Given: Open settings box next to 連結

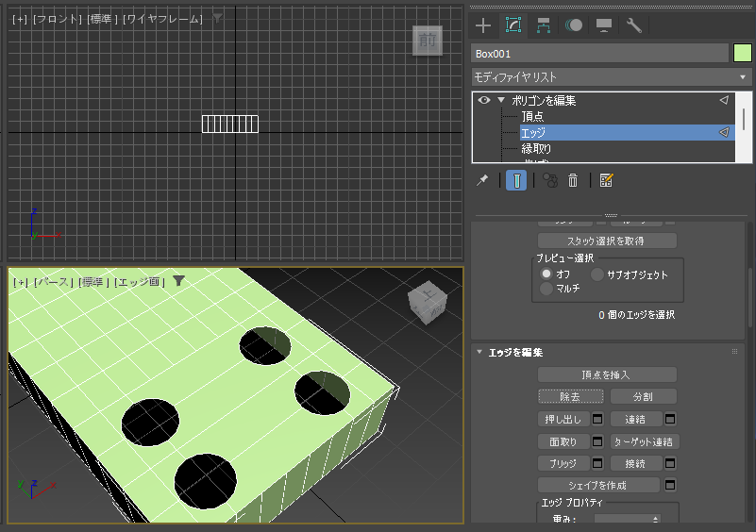Looking at the screenshot, I should pyautogui.click(x=670, y=419).
